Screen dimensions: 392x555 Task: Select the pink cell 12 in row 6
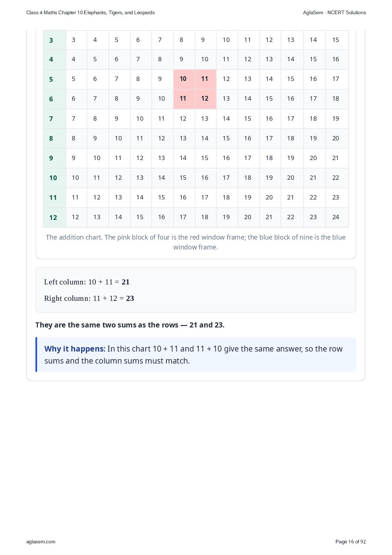[x=205, y=99]
